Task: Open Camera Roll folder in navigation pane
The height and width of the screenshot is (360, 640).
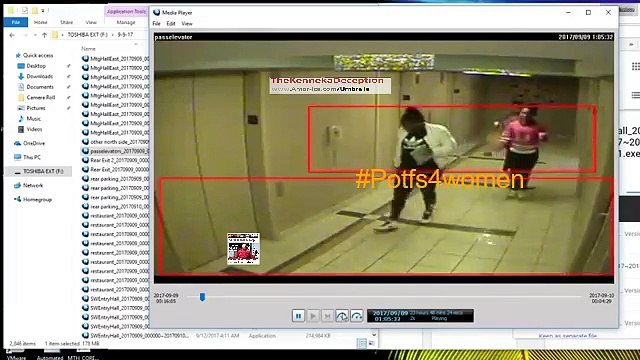Action: (x=40, y=98)
